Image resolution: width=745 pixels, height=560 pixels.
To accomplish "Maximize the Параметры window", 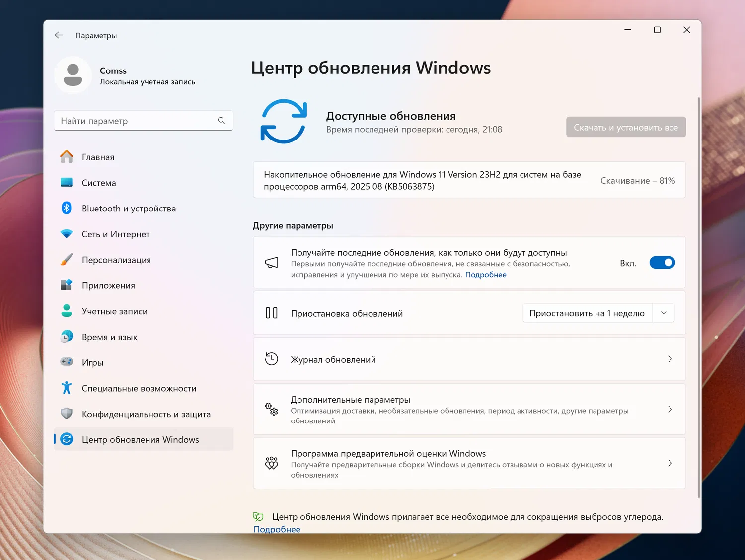I will [657, 30].
